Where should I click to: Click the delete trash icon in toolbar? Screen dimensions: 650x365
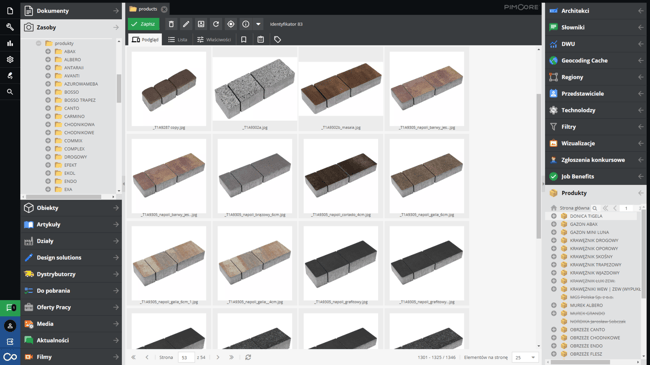tap(171, 24)
